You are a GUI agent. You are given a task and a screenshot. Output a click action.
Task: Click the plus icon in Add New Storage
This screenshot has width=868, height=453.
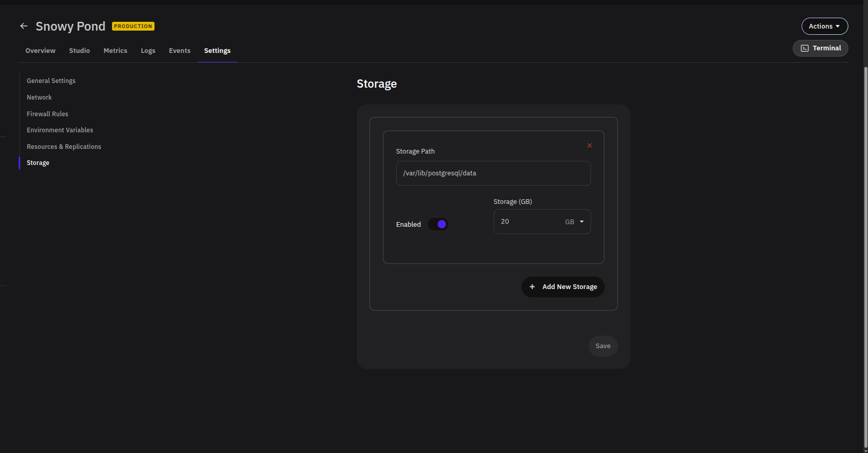coord(532,287)
